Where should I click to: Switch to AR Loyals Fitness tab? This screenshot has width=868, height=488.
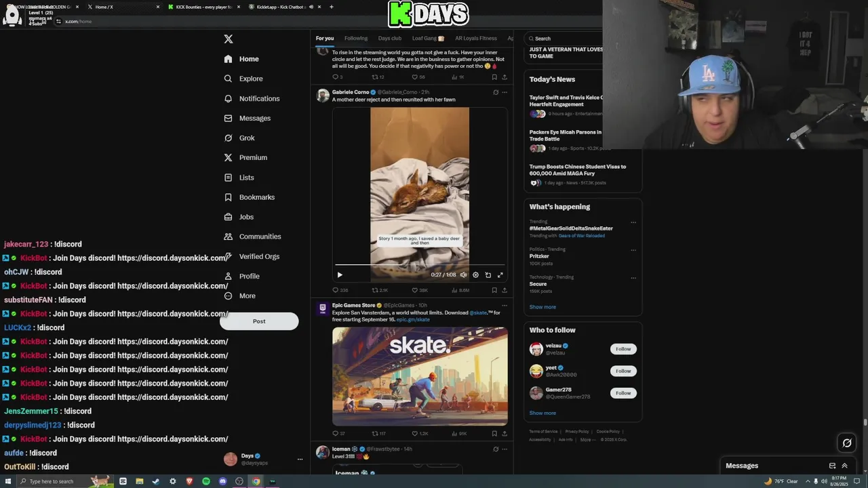point(476,39)
